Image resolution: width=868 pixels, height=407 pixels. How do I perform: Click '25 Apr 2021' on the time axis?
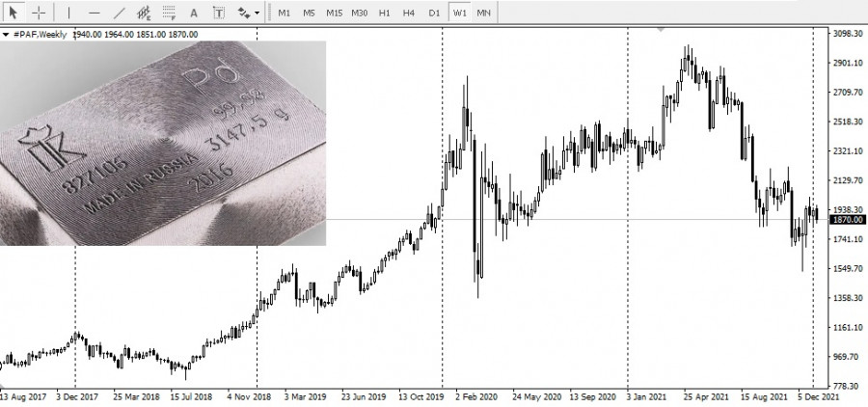[705, 397]
